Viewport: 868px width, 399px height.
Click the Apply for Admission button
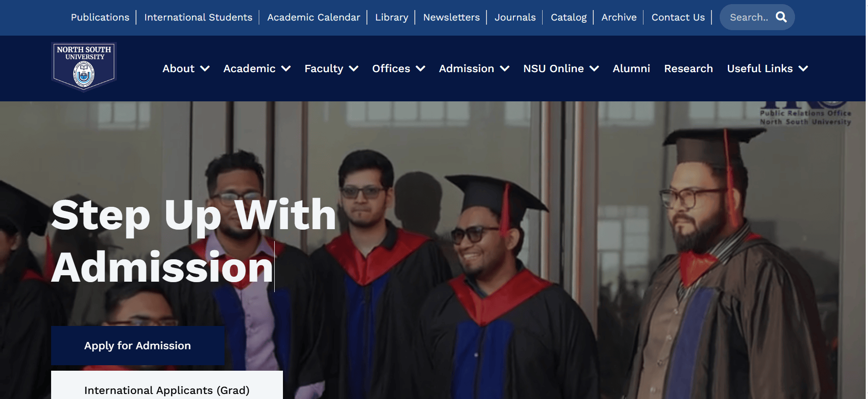137,346
